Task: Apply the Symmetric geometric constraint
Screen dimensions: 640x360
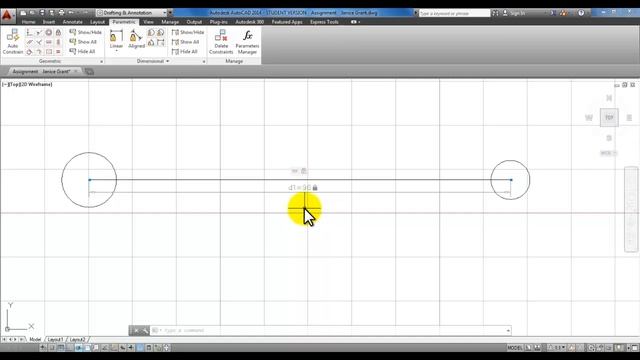Action: [x=49, y=52]
